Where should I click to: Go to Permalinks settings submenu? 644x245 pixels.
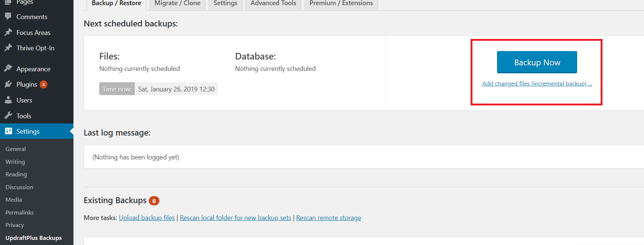click(x=19, y=212)
